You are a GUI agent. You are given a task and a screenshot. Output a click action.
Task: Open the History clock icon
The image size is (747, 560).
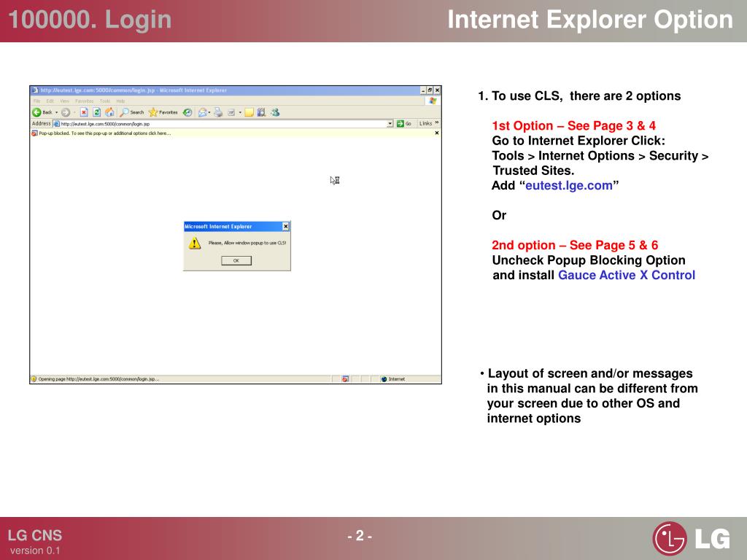tap(187, 112)
